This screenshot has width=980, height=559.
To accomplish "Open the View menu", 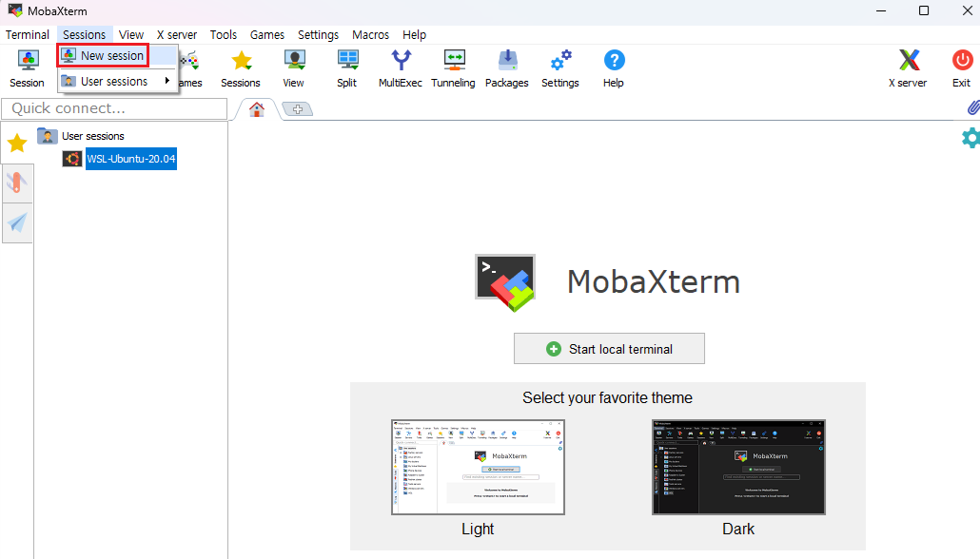I will [x=131, y=35].
